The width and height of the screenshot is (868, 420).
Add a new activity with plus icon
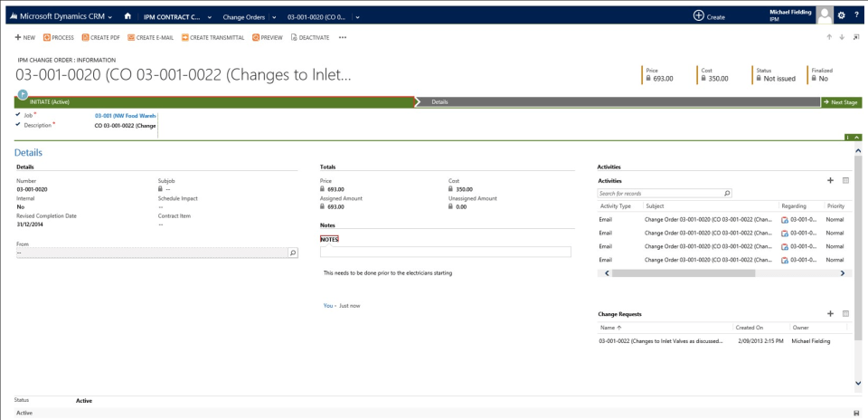(830, 181)
